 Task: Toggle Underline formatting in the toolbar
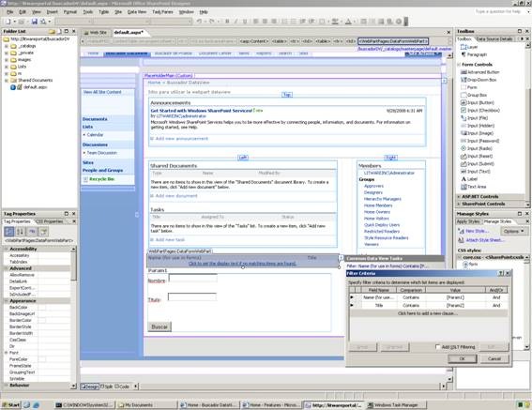(245, 22)
